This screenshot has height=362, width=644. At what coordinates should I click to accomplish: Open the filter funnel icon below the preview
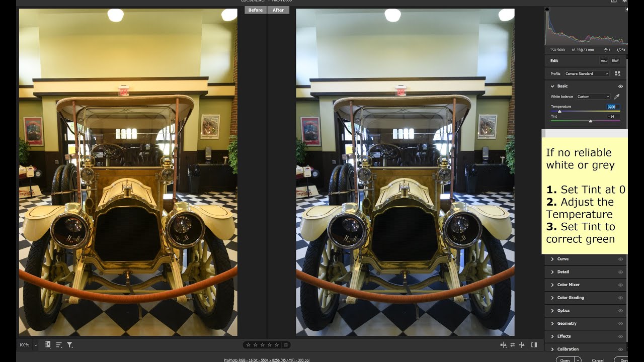[70, 345]
